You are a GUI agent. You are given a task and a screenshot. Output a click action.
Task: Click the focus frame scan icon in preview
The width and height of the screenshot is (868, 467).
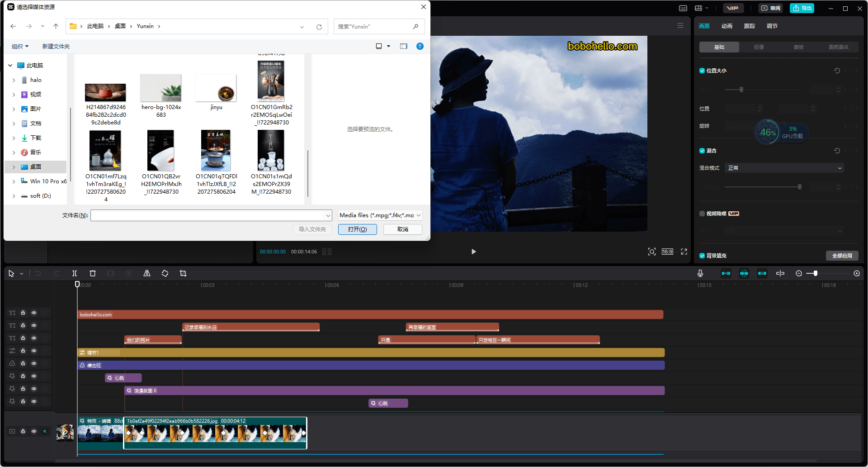(652, 252)
